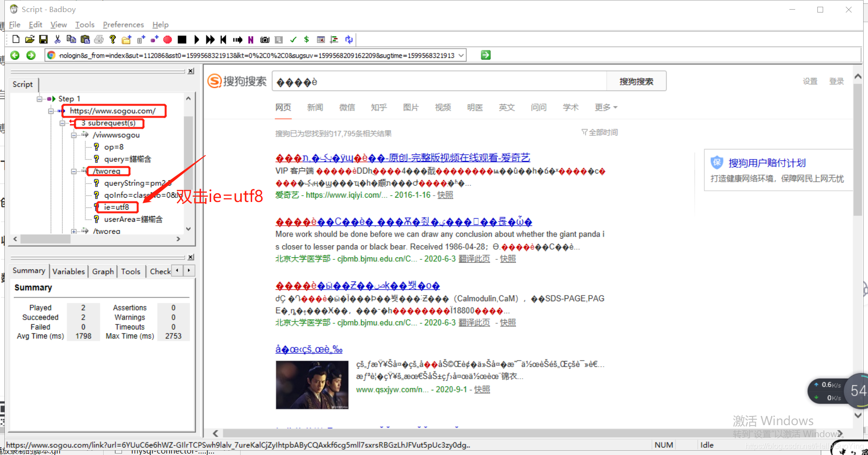Click the Rewind to start button
868x455 pixels.
click(x=223, y=40)
